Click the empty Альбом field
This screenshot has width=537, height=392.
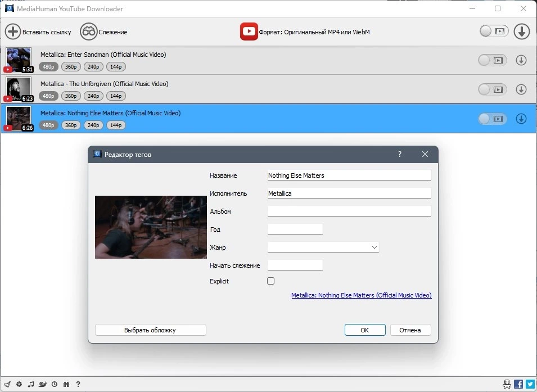349,211
